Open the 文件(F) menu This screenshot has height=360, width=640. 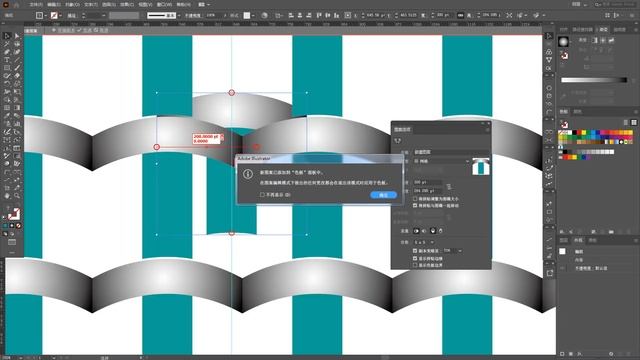(x=36, y=4)
